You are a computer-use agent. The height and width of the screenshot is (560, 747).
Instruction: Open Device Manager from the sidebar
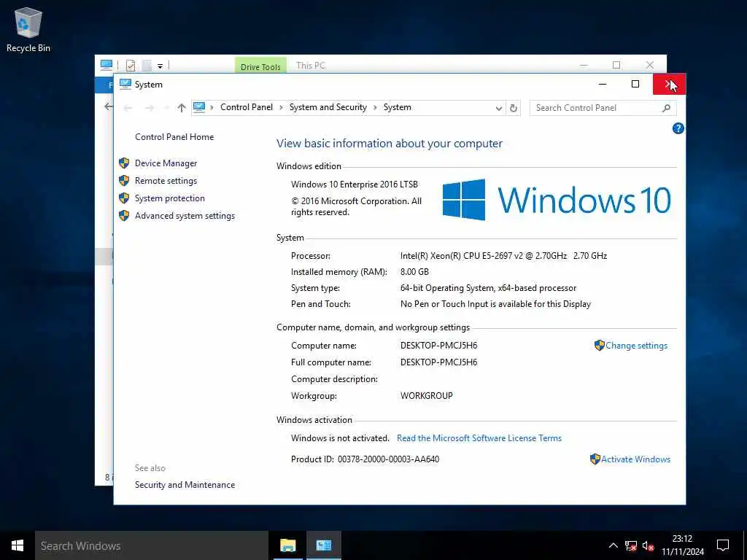click(x=166, y=163)
